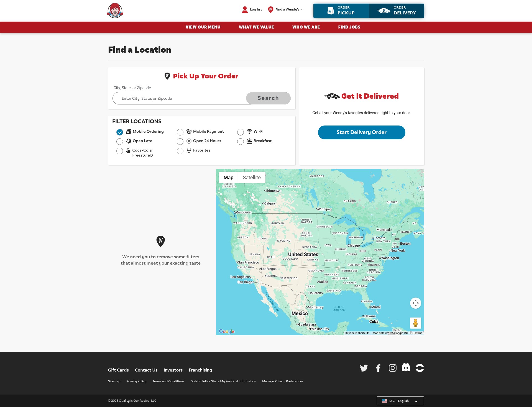Image resolution: width=532 pixels, height=407 pixels.
Task: Click the US flag icon in footer
Action: pyautogui.click(x=385, y=401)
